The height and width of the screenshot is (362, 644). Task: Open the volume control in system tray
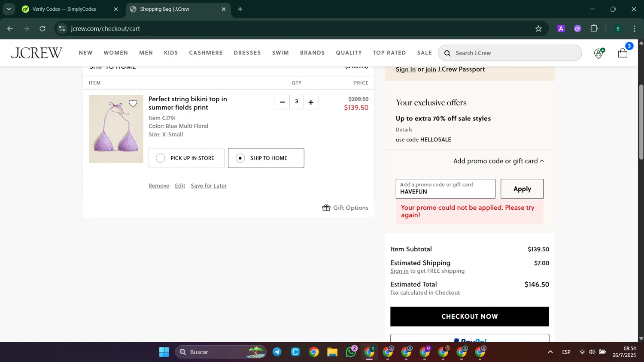(x=592, y=352)
